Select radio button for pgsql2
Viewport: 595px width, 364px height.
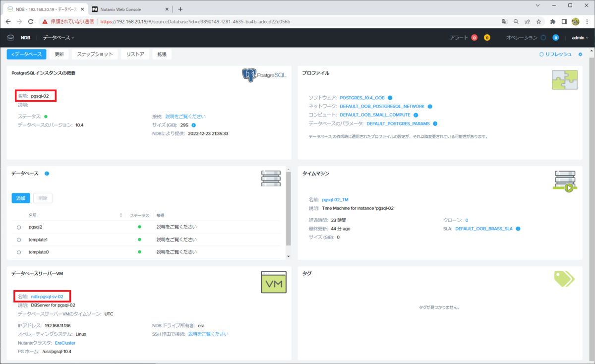[19, 227]
